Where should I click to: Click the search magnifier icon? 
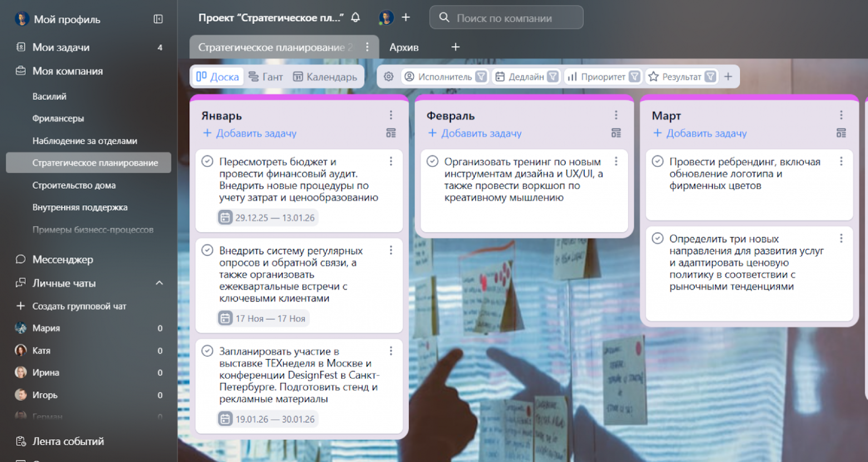click(x=444, y=17)
